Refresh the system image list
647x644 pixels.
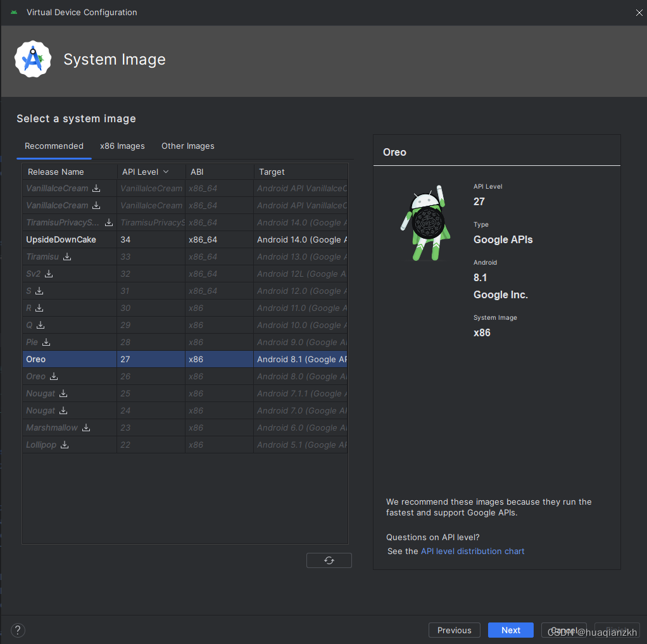329,560
